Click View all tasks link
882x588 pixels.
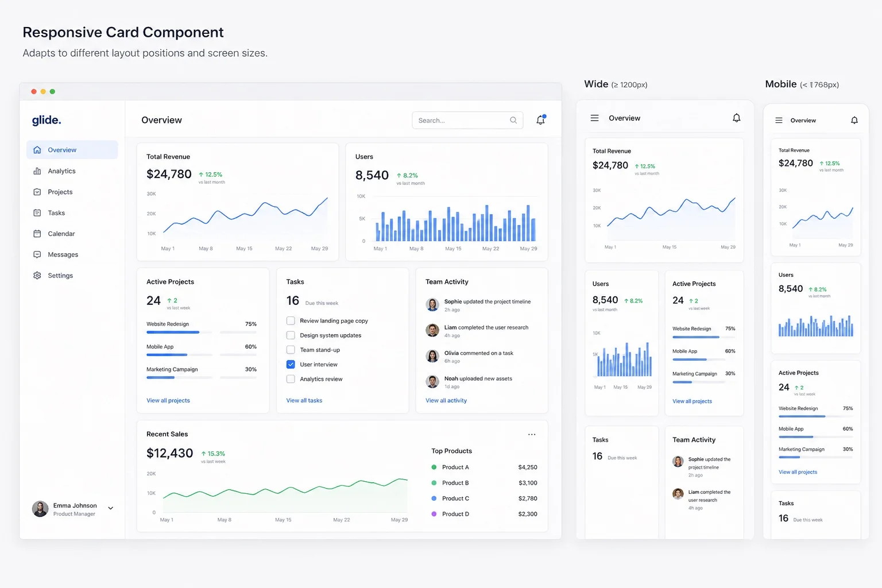(304, 401)
